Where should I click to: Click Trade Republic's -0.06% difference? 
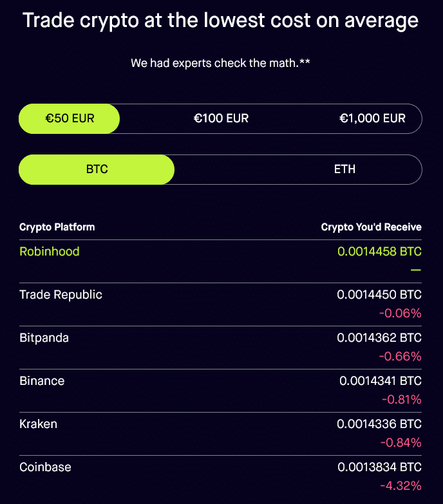pos(401,313)
